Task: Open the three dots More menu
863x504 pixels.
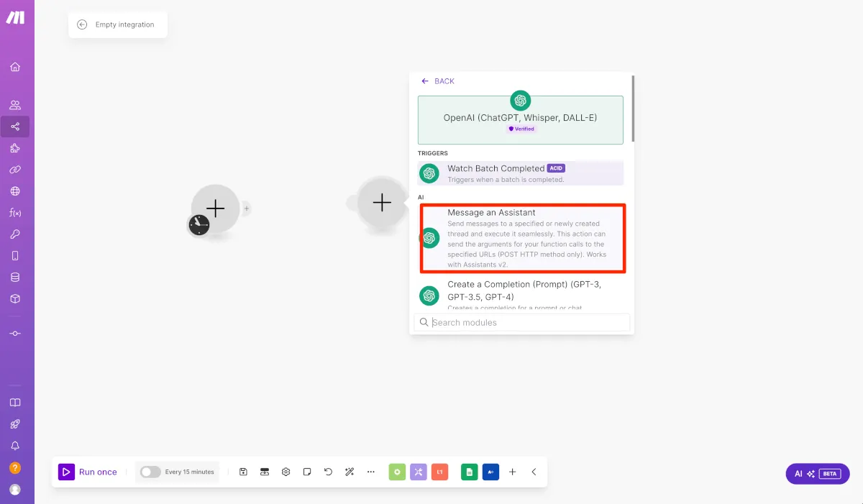Action: [371, 472]
